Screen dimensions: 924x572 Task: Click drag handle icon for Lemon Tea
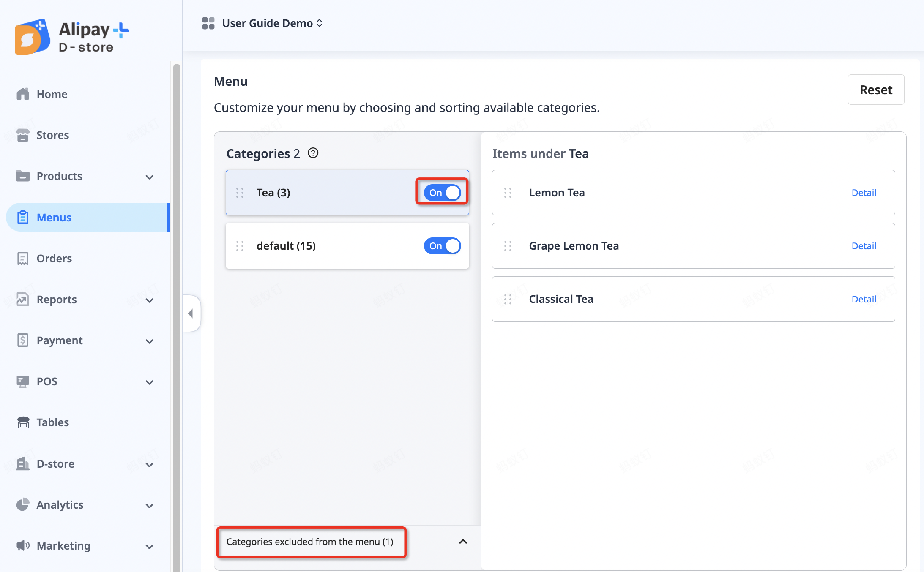coord(508,193)
